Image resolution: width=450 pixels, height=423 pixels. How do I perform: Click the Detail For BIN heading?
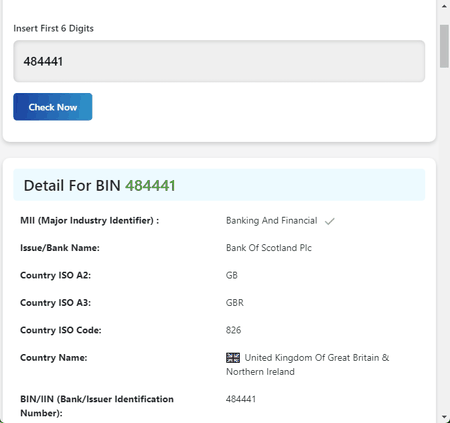coord(99,186)
